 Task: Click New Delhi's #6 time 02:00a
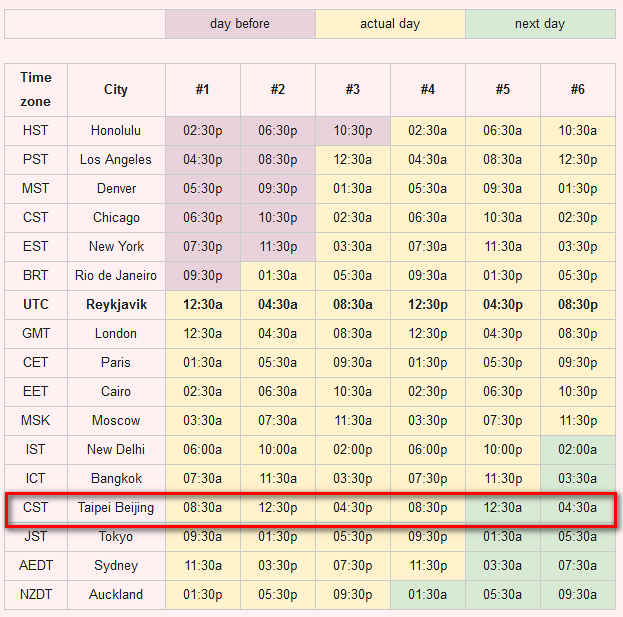(578, 450)
